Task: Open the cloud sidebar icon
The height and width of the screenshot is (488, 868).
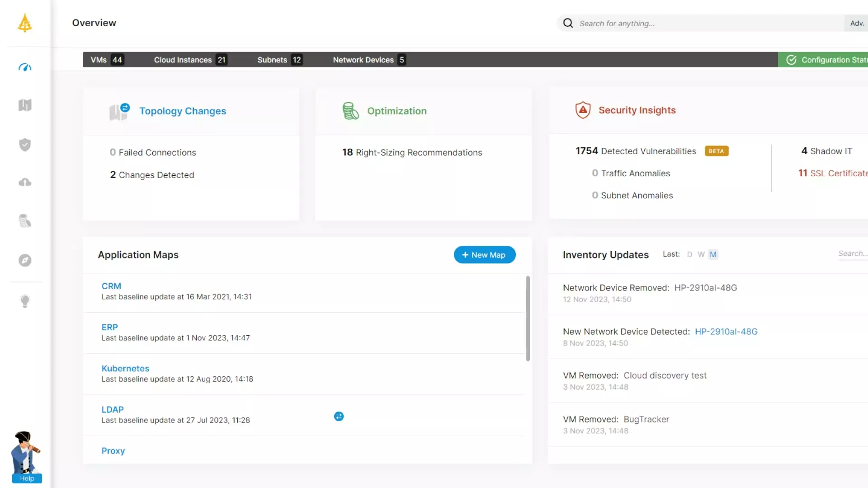Action: tap(25, 182)
